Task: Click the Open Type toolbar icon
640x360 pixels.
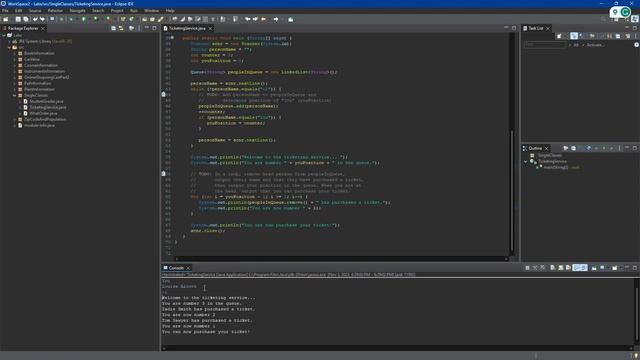Action: point(144,19)
